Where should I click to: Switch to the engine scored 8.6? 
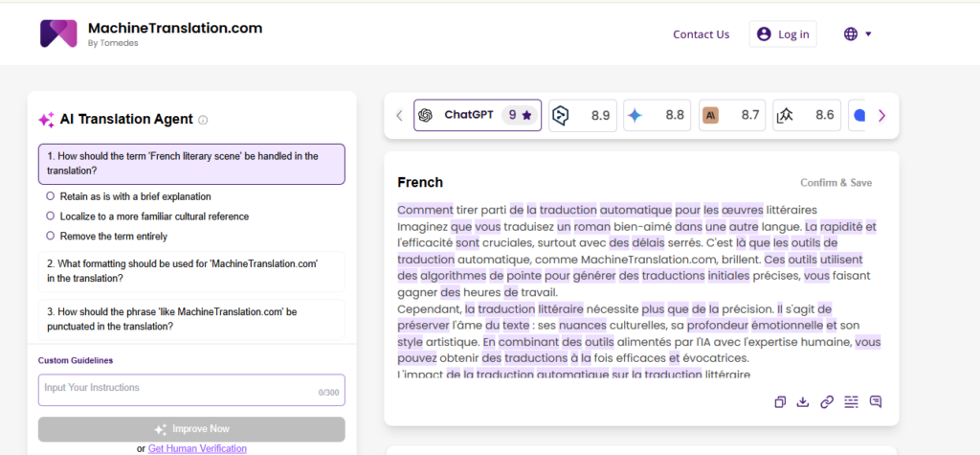[x=806, y=115]
